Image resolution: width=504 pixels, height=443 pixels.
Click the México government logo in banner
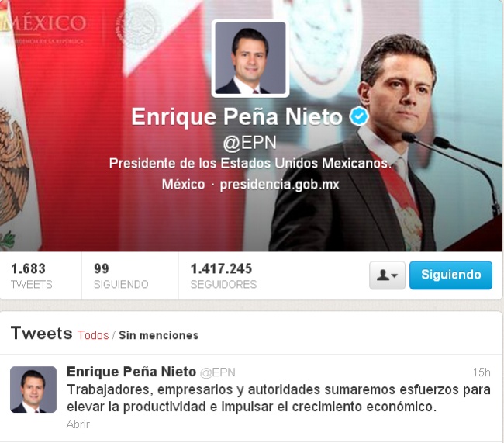point(43,27)
